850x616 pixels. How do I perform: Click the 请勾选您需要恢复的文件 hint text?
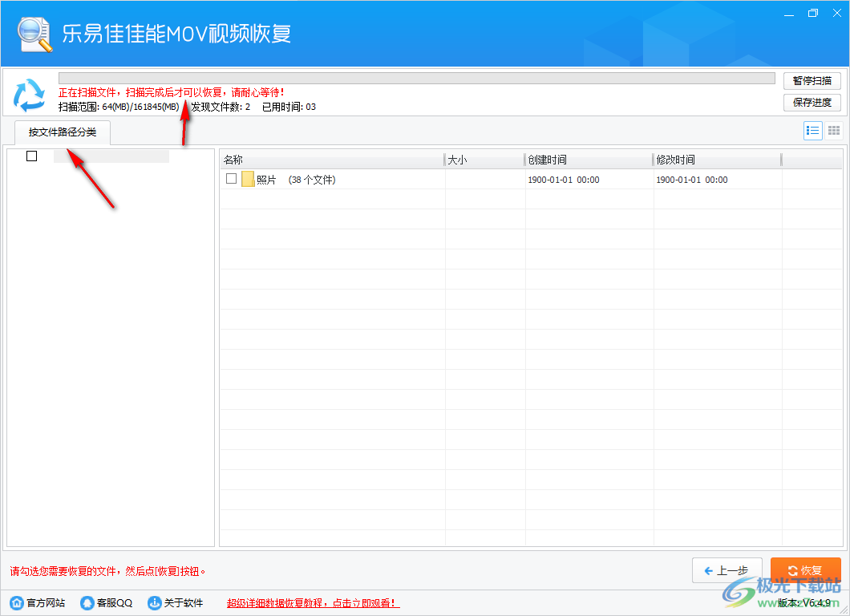coord(107,571)
